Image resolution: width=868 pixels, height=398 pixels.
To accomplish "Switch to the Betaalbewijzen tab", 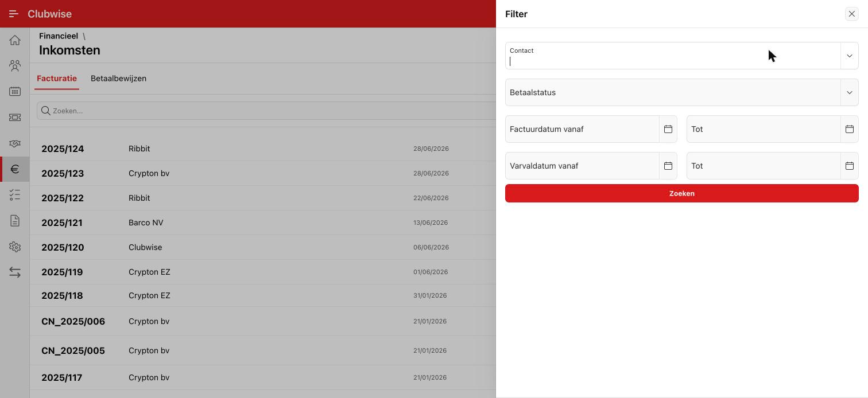I will pyautogui.click(x=118, y=79).
